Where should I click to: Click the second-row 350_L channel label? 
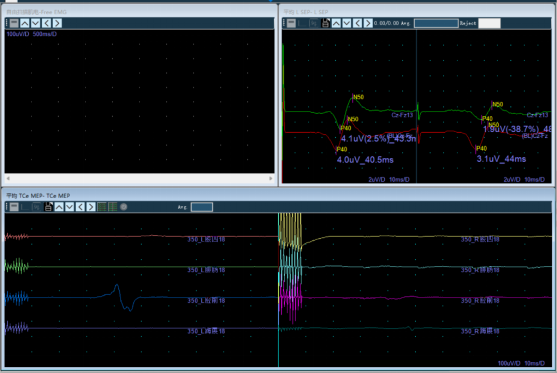[206, 270]
